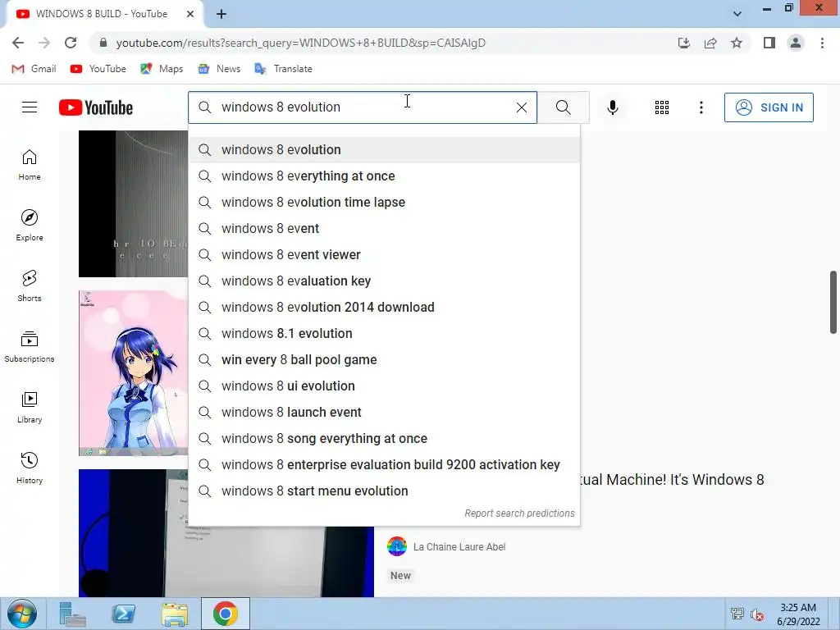Clear the search box with the X

[521, 107]
